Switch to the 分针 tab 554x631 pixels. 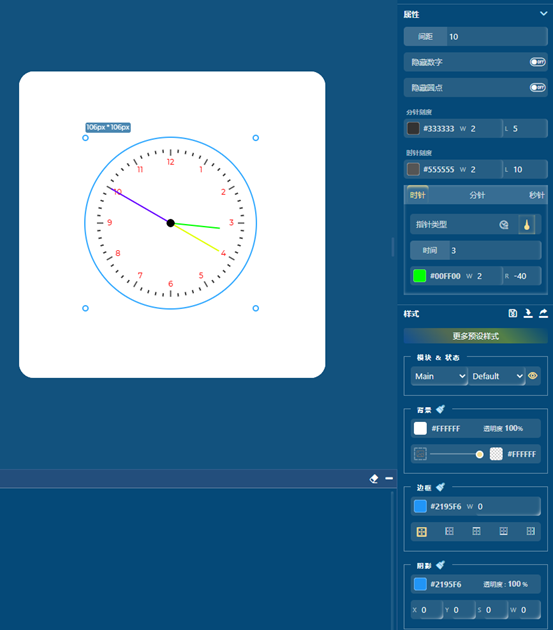[x=477, y=195]
